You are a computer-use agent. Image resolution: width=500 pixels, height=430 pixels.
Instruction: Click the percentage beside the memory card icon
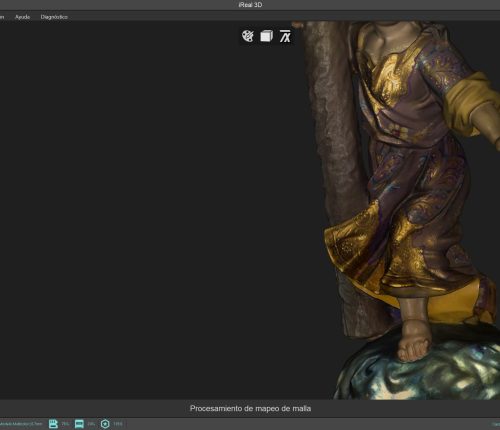click(x=65, y=424)
